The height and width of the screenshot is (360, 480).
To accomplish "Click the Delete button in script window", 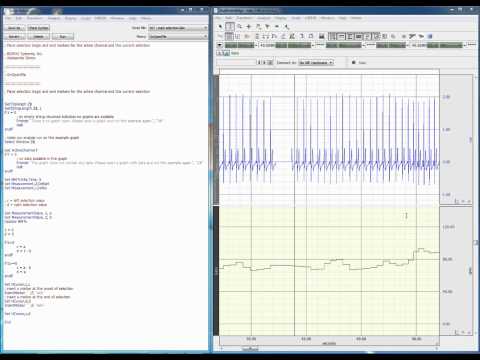I will tap(39, 36).
